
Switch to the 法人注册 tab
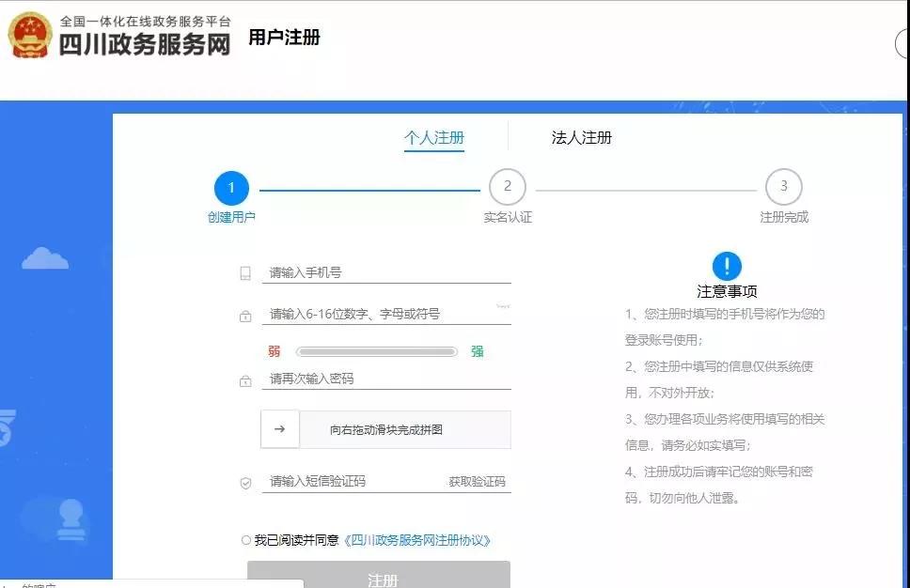(579, 137)
